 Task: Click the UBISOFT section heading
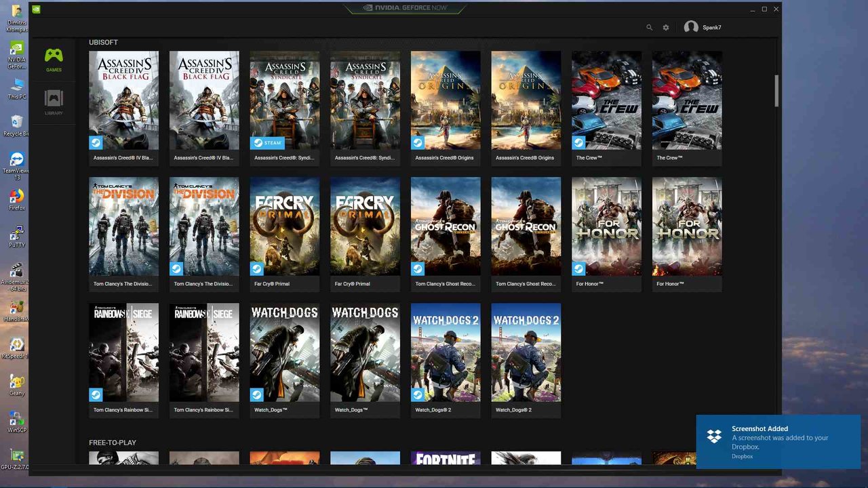(x=103, y=42)
